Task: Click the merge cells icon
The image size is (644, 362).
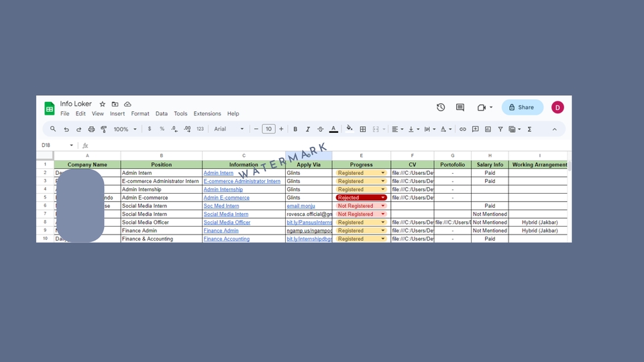Action: point(376,129)
